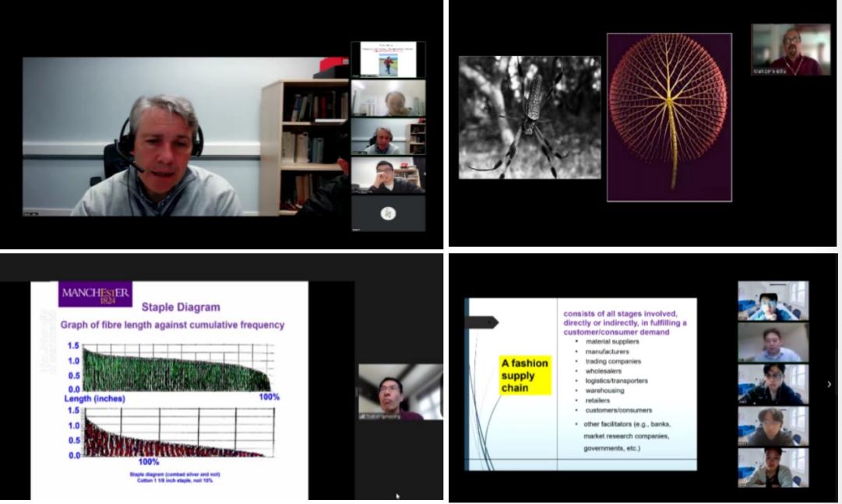The height and width of the screenshot is (504, 842).
Task: Click the black-and-white spider photo
Action: click(529, 118)
